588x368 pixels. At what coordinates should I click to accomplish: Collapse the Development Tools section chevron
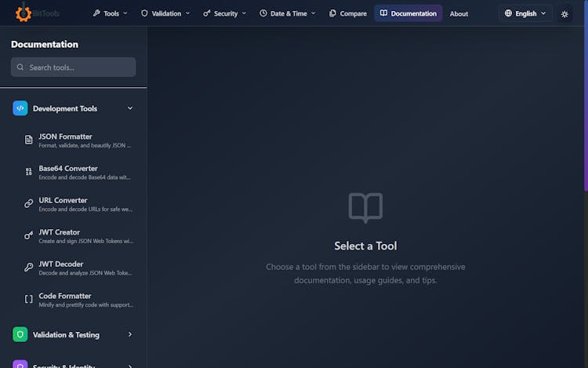click(x=130, y=108)
